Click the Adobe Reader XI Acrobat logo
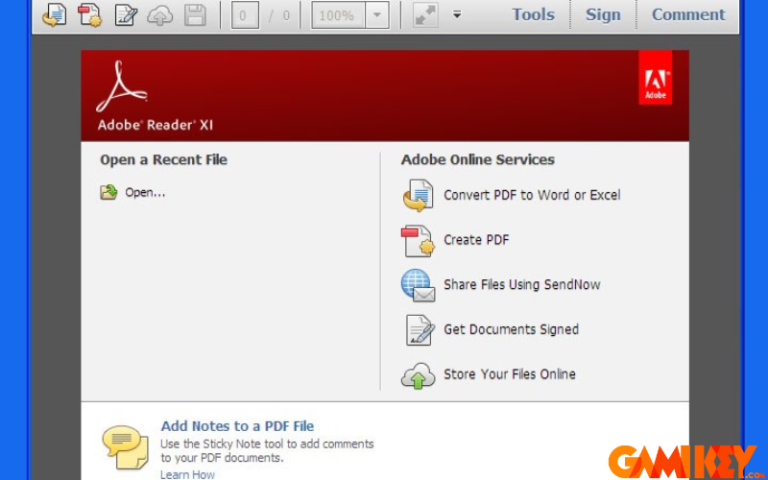Image resolution: width=768 pixels, height=480 pixels. [122, 86]
